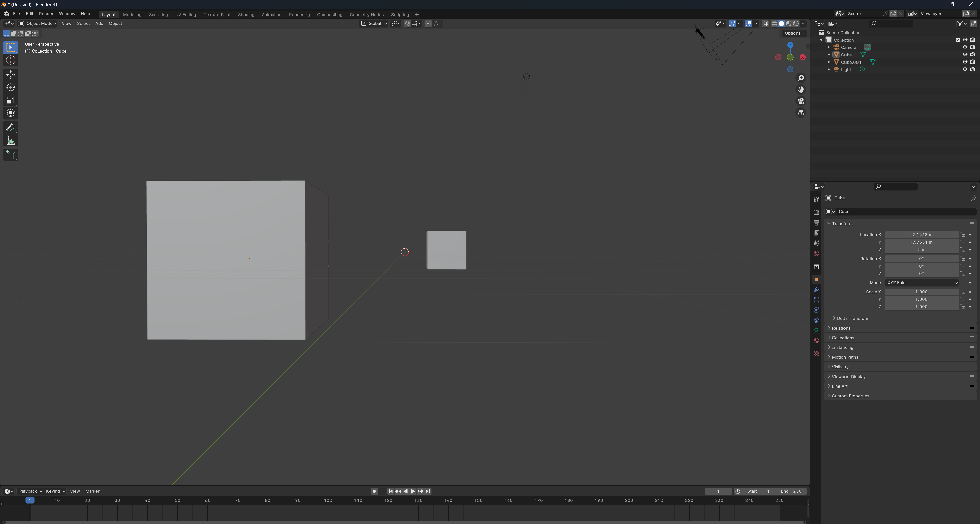Select the Annotate pencil tool
980x524 pixels.
(11, 128)
